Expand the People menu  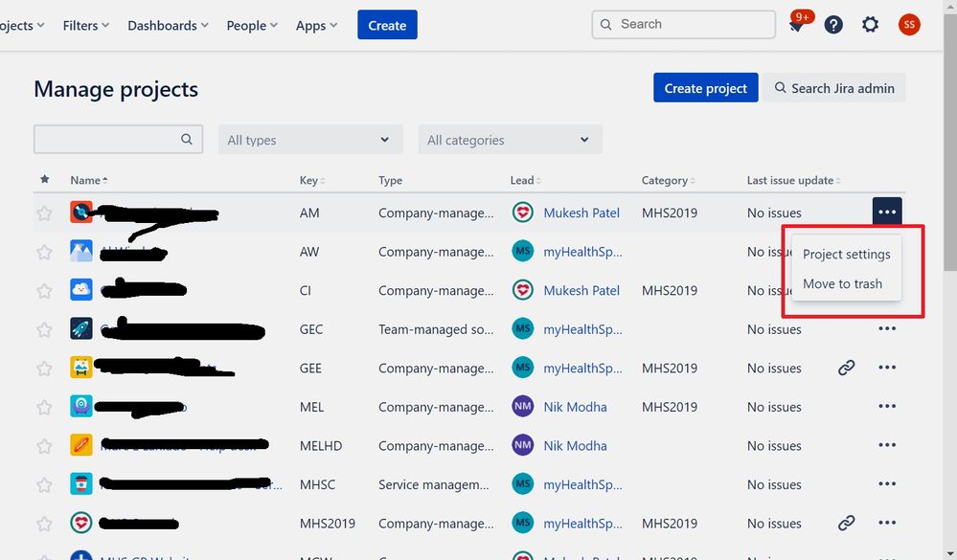(x=252, y=26)
